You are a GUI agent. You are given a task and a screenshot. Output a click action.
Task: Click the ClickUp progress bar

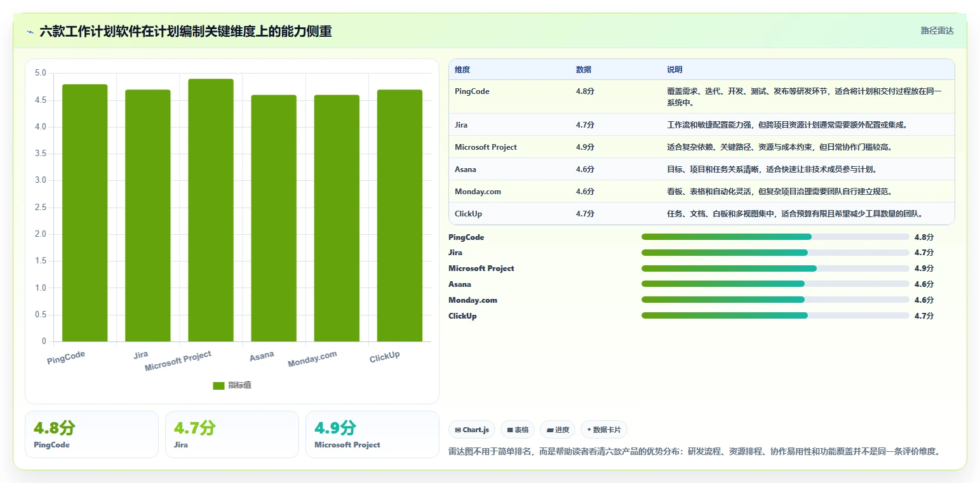pos(775,315)
